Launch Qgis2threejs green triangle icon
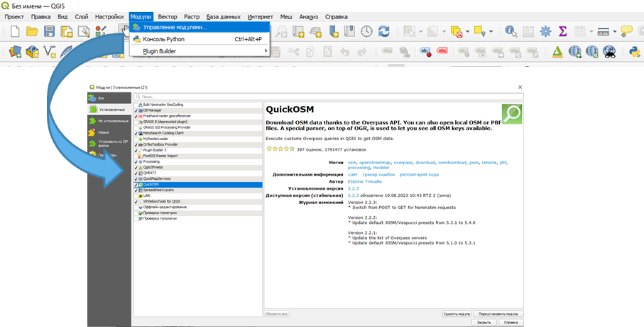This screenshot has width=644, height=327. [x=557, y=51]
